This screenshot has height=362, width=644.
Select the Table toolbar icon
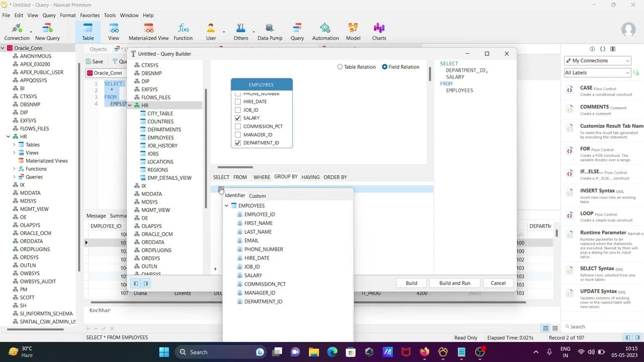tap(88, 32)
